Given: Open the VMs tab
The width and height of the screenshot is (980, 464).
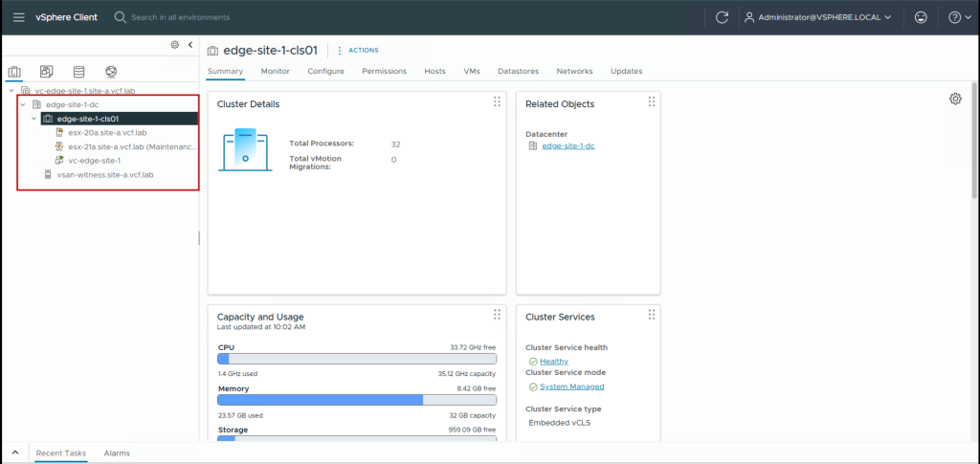Looking at the screenshot, I should pyautogui.click(x=472, y=71).
